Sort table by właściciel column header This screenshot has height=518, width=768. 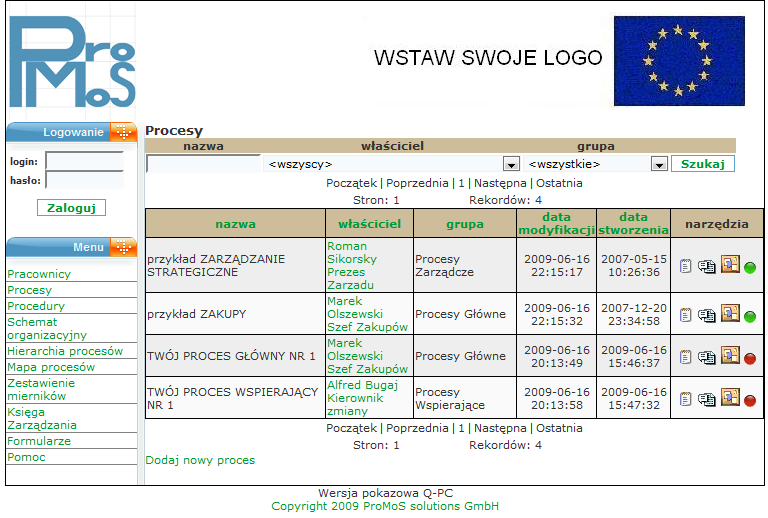[369, 224]
